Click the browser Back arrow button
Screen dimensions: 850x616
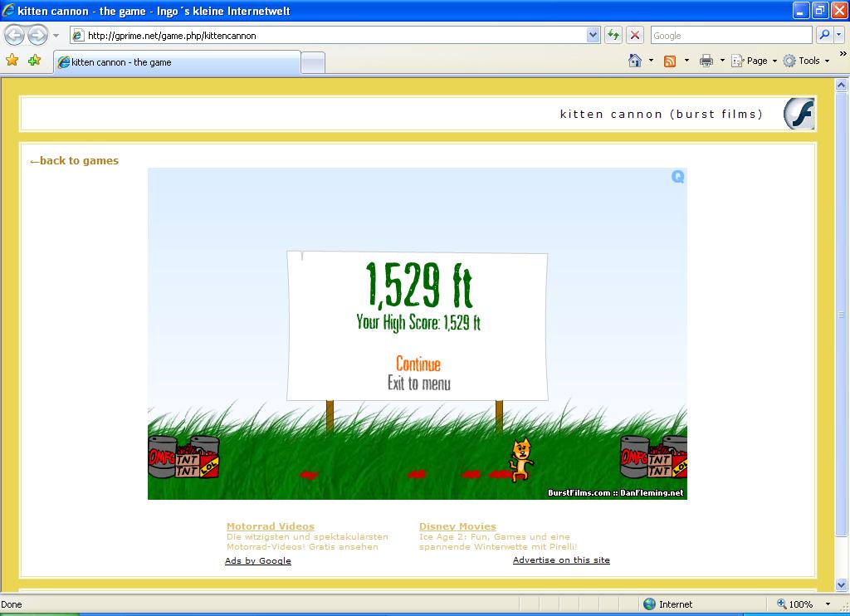[x=14, y=35]
